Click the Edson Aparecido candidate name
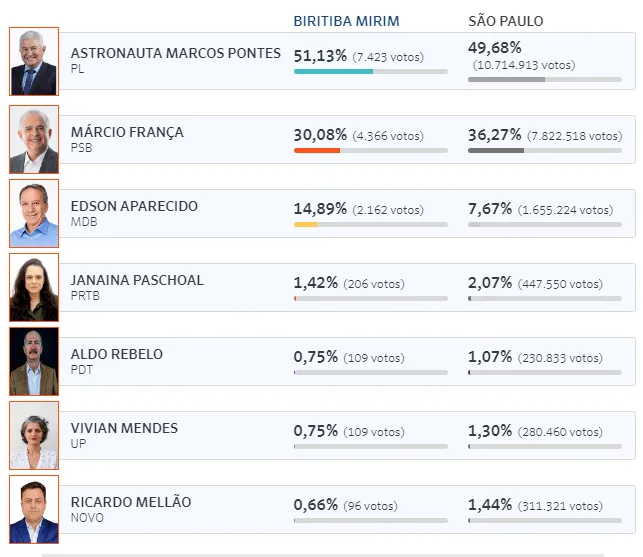The height and width of the screenshot is (557, 643). pyautogui.click(x=134, y=206)
